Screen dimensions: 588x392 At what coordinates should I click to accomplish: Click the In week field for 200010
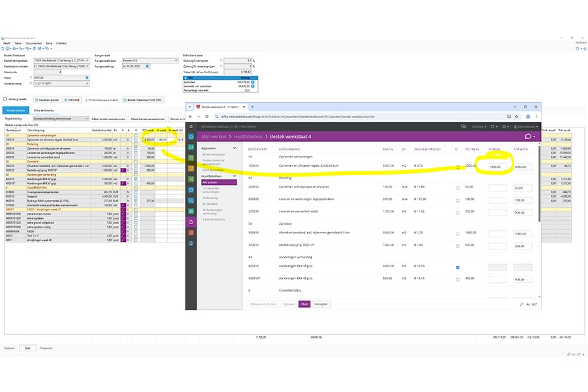pos(497,188)
